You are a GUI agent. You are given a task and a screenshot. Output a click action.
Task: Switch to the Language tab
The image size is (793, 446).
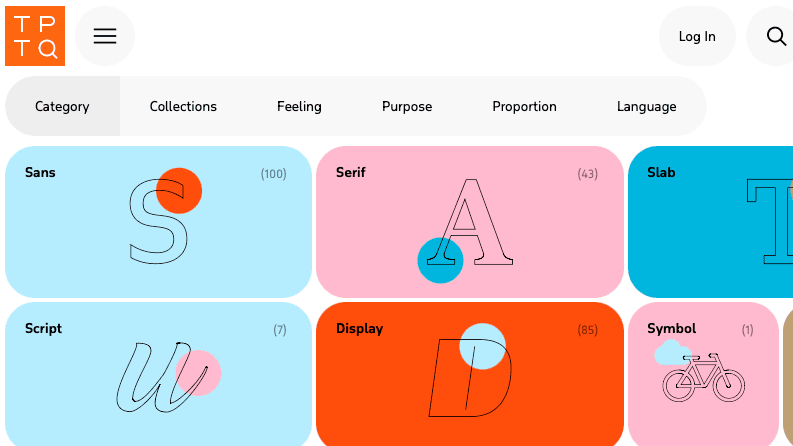[x=646, y=106]
